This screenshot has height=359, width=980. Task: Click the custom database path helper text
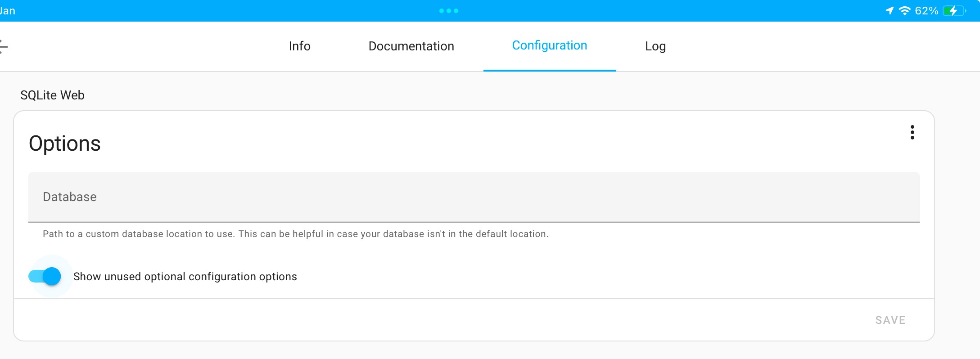tap(296, 234)
